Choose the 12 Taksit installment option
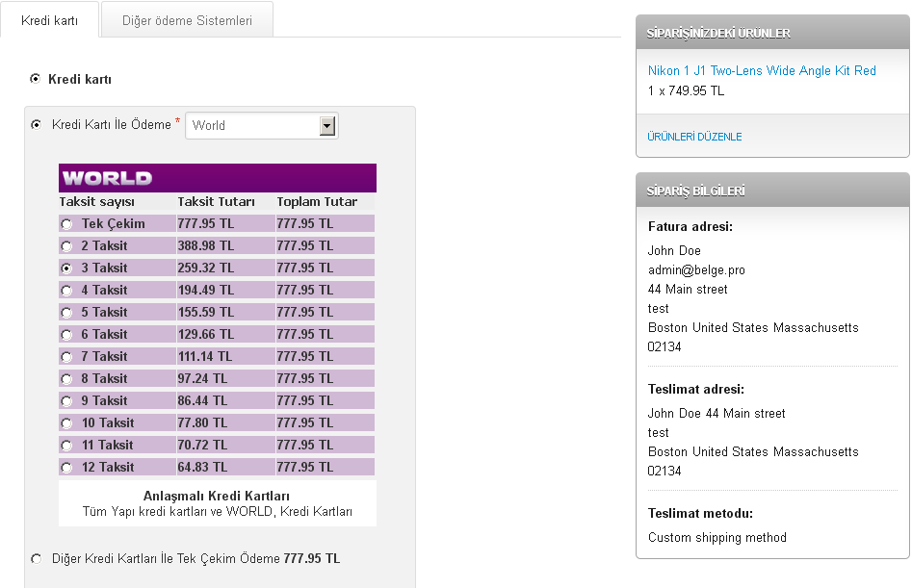The image size is (912, 588). pyautogui.click(x=66, y=467)
